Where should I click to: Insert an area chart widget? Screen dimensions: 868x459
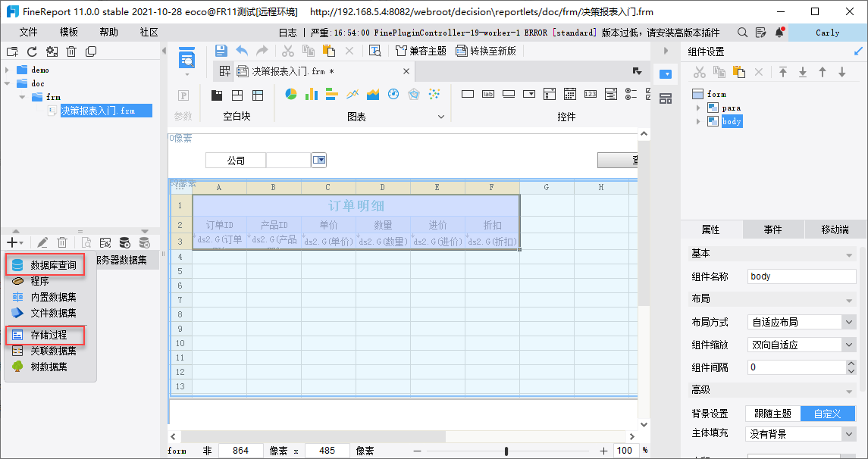tap(373, 95)
